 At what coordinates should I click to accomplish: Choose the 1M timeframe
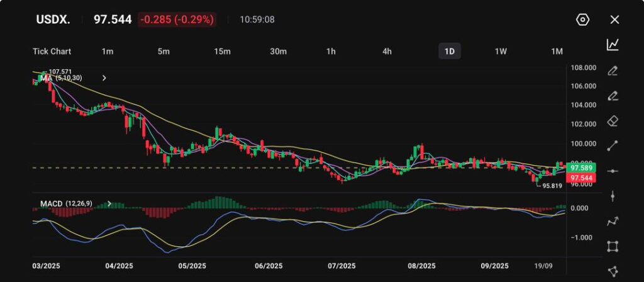(x=557, y=52)
